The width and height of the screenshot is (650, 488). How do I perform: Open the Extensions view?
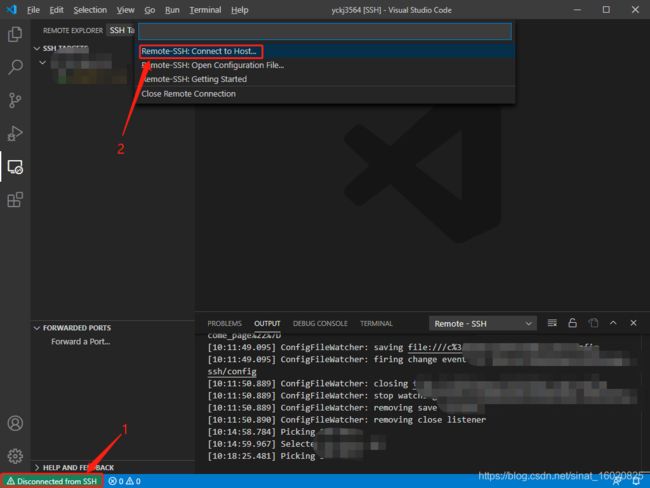tap(15, 200)
